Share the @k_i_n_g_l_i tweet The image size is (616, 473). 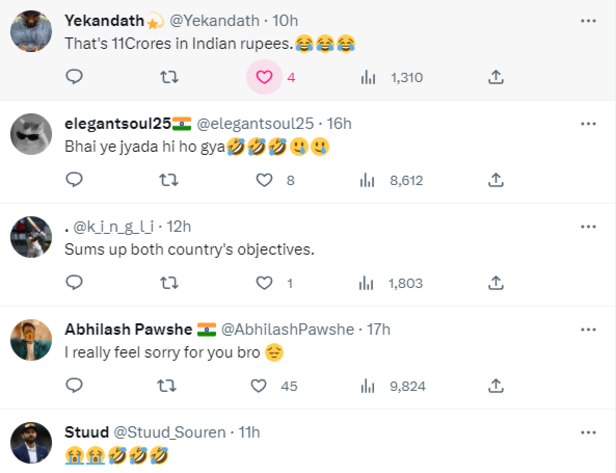coord(496,283)
